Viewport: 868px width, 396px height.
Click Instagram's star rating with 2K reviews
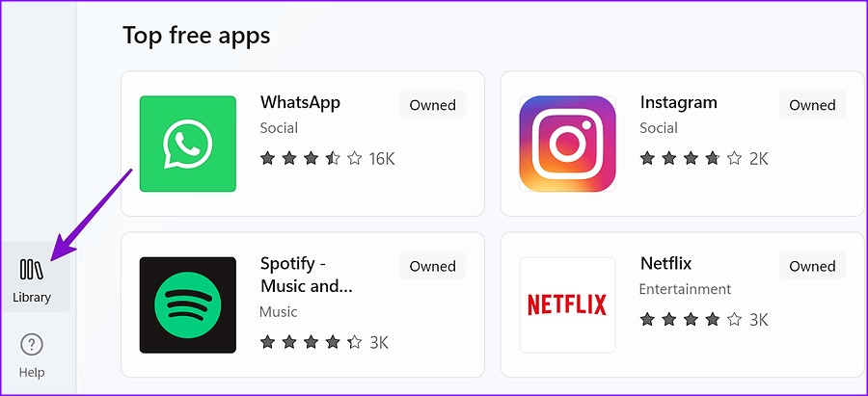[704, 159]
